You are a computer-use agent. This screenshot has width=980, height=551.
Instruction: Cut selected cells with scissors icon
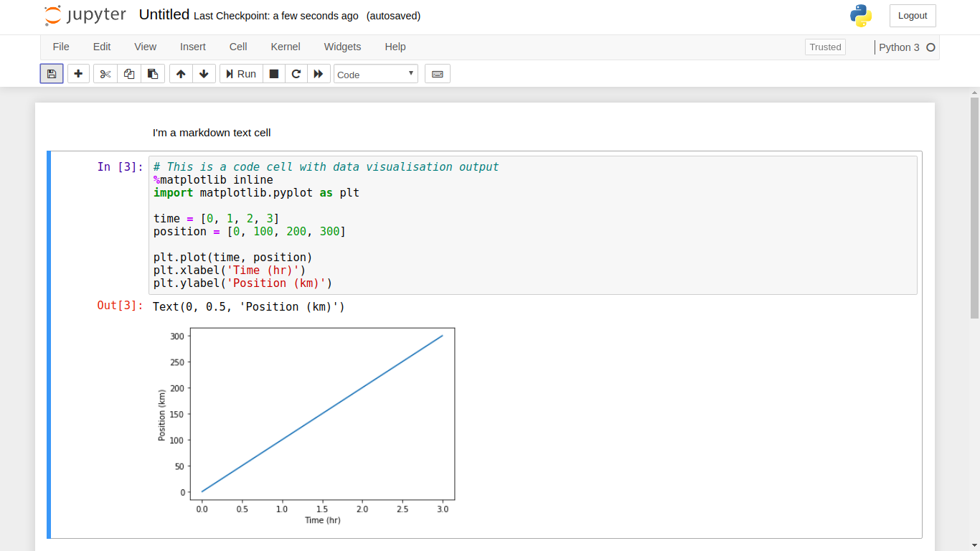click(105, 74)
